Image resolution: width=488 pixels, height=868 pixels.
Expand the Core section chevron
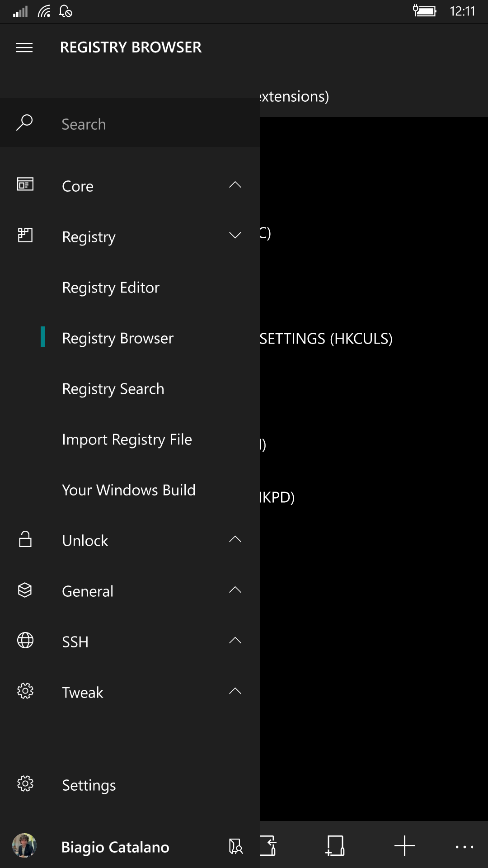pos(235,184)
